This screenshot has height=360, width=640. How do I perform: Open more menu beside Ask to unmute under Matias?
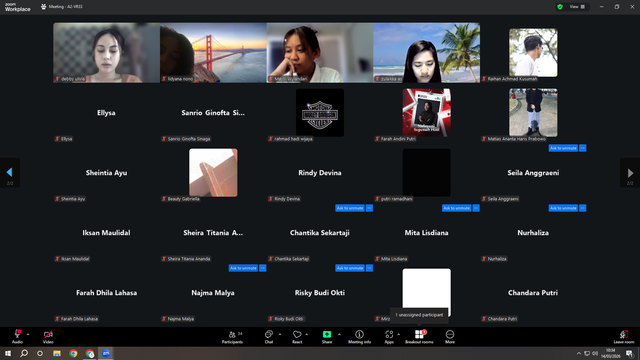click(582, 148)
